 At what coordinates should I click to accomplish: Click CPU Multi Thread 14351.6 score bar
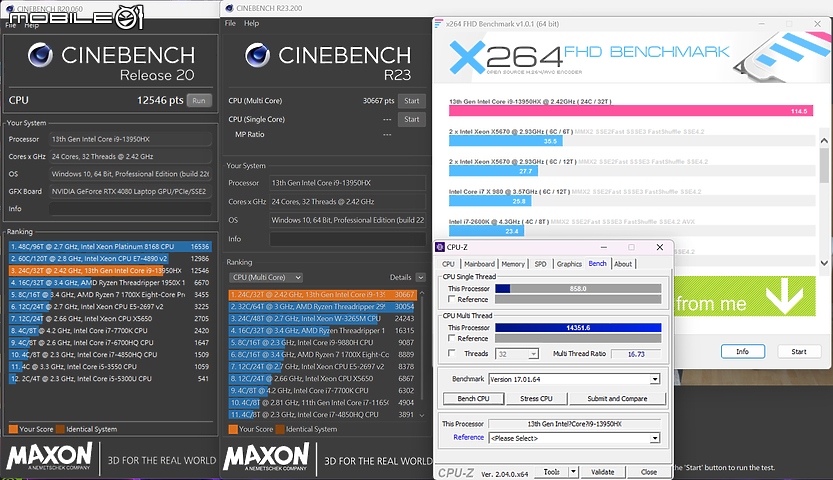[578, 328]
